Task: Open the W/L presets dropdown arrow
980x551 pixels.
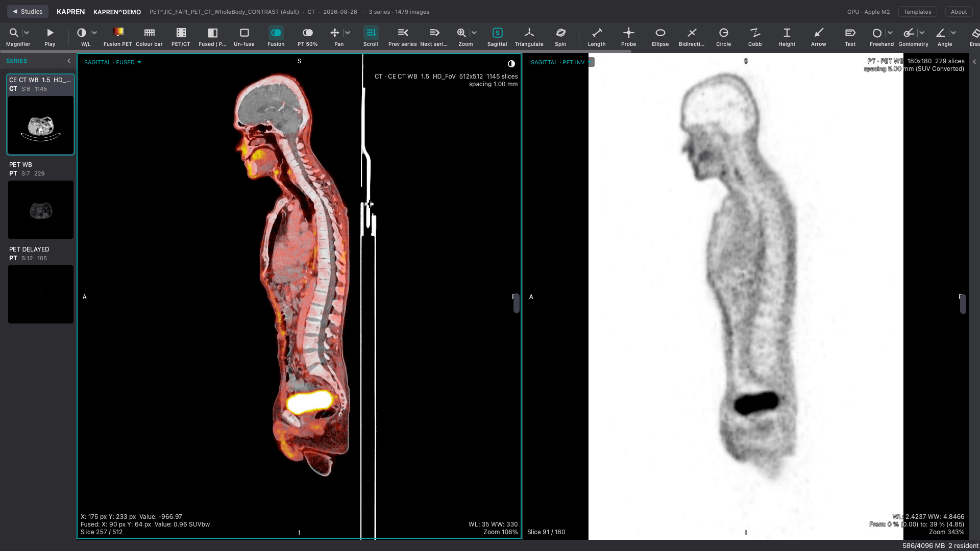Action: (x=94, y=33)
